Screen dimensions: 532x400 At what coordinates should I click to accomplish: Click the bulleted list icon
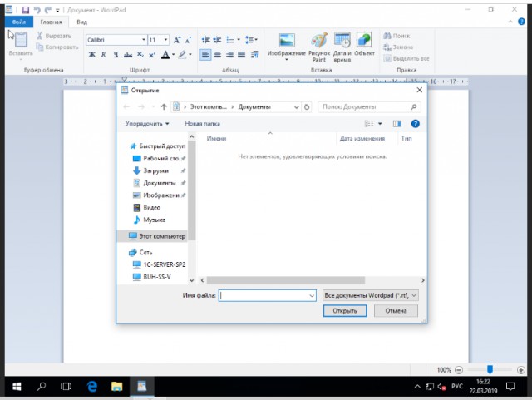click(x=230, y=40)
